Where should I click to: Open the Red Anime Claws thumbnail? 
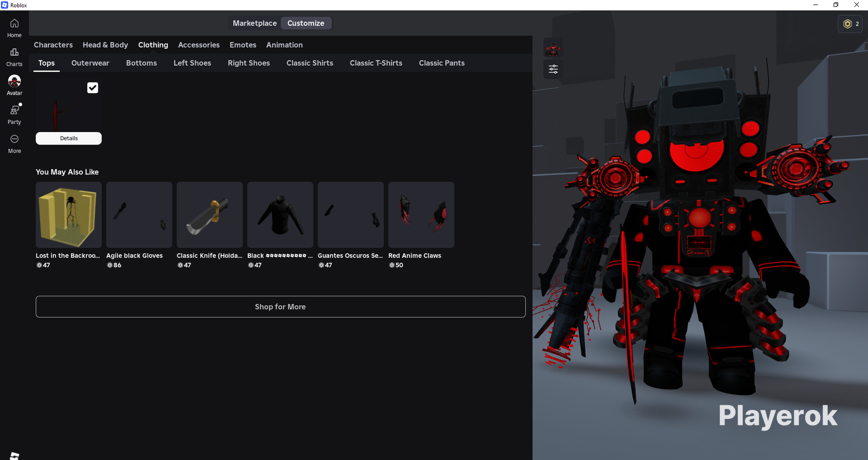[421, 215]
